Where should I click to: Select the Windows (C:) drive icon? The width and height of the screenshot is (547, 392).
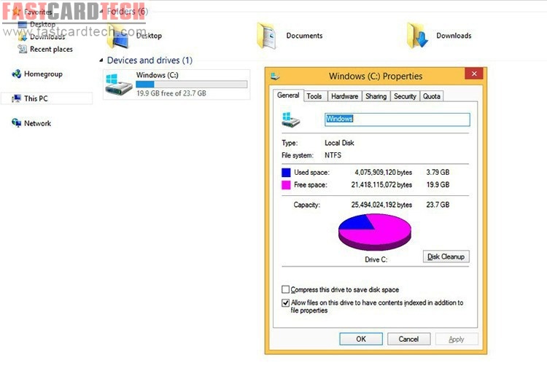119,85
